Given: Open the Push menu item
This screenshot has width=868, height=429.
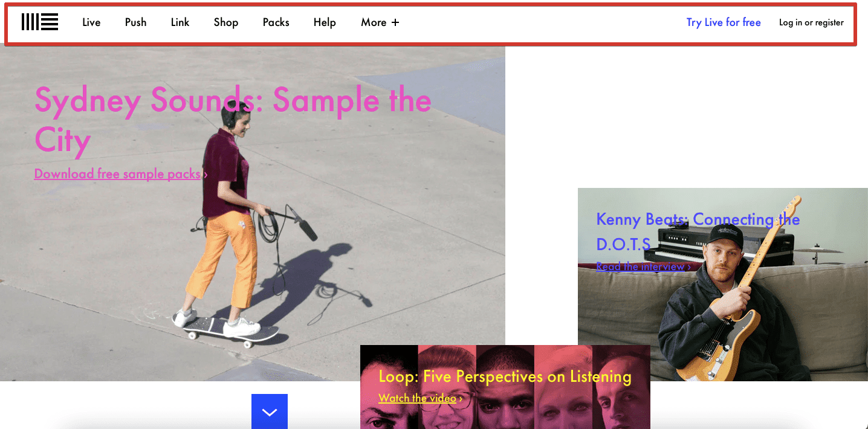Looking at the screenshot, I should (x=136, y=22).
